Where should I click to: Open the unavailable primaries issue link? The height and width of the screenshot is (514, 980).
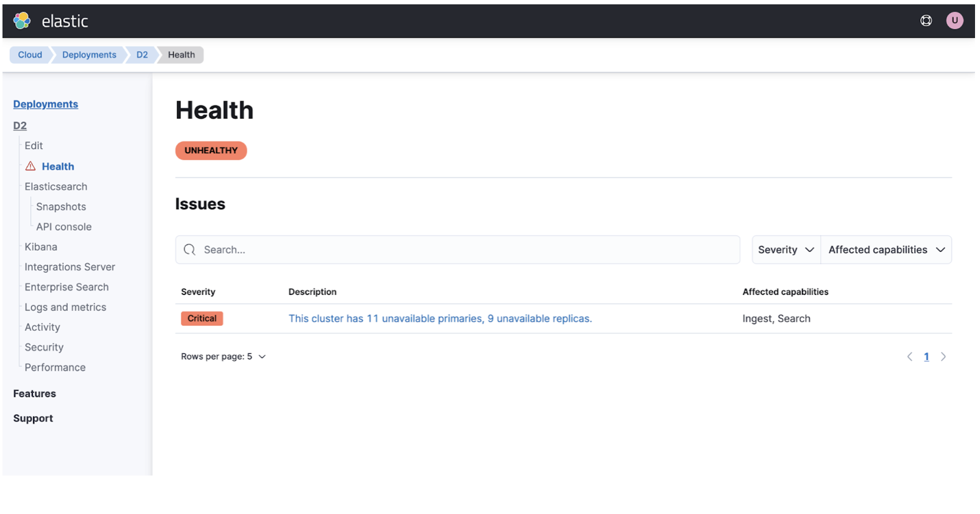[440, 318]
